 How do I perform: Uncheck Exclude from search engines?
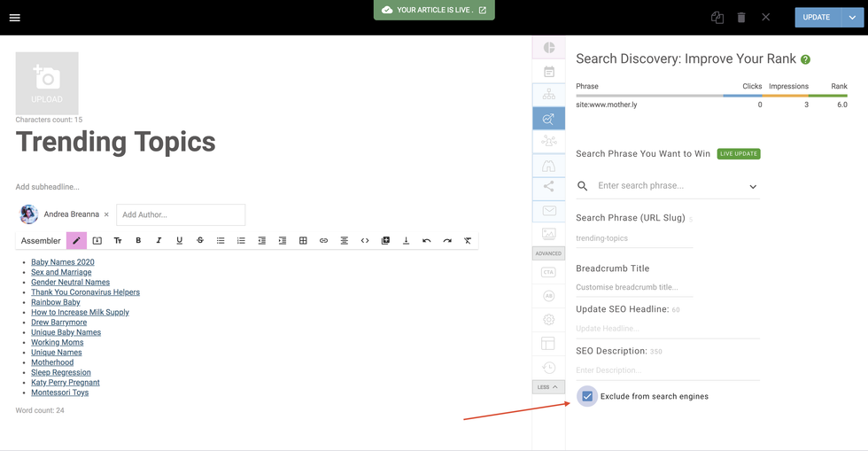click(587, 396)
